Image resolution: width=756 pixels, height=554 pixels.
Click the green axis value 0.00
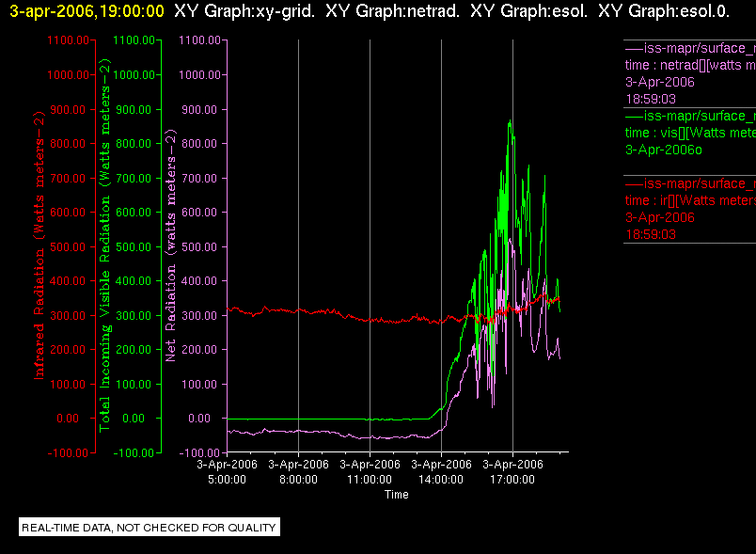click(x=134, y=419)
